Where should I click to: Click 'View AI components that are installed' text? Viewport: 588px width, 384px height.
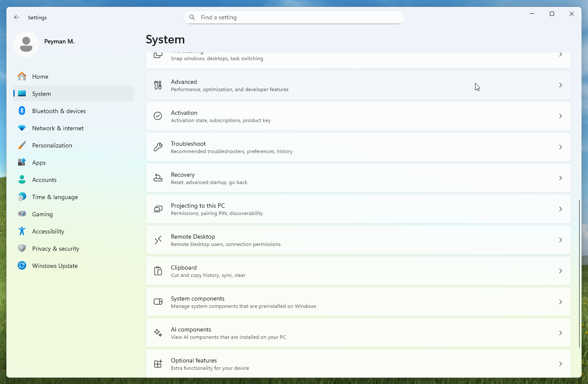click(x=228, y=338)
